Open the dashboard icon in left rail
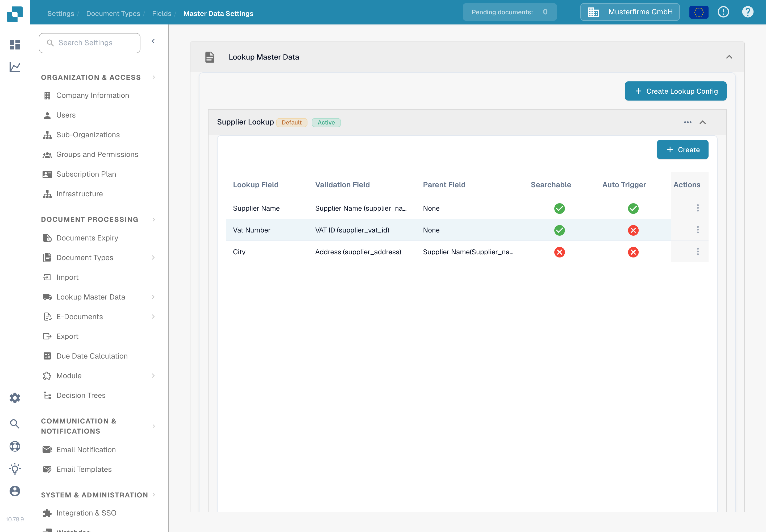 pyautogui.click(x=15, y=44)
